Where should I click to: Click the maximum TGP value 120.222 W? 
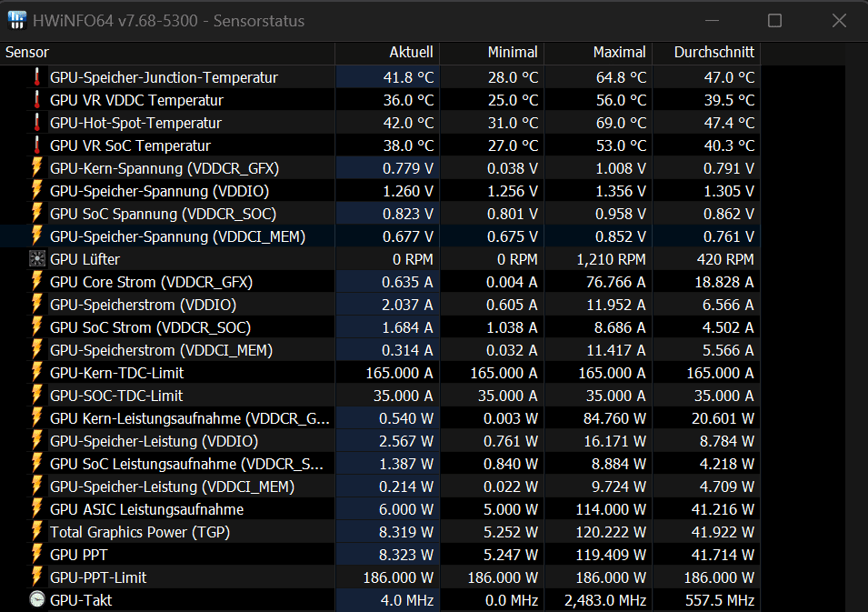pyautogui.click(x=611, y=532)
